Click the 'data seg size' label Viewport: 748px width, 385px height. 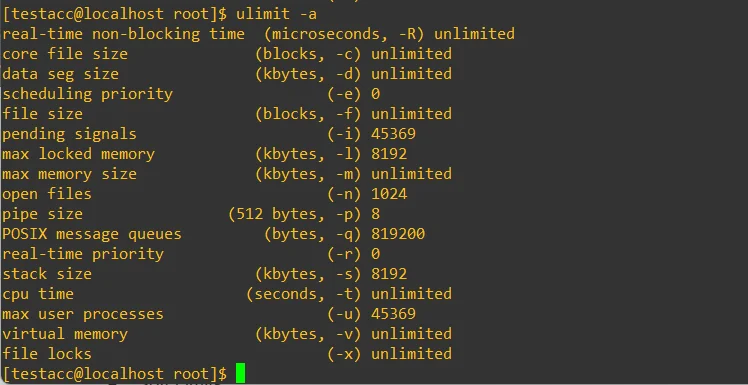[61, 74]
